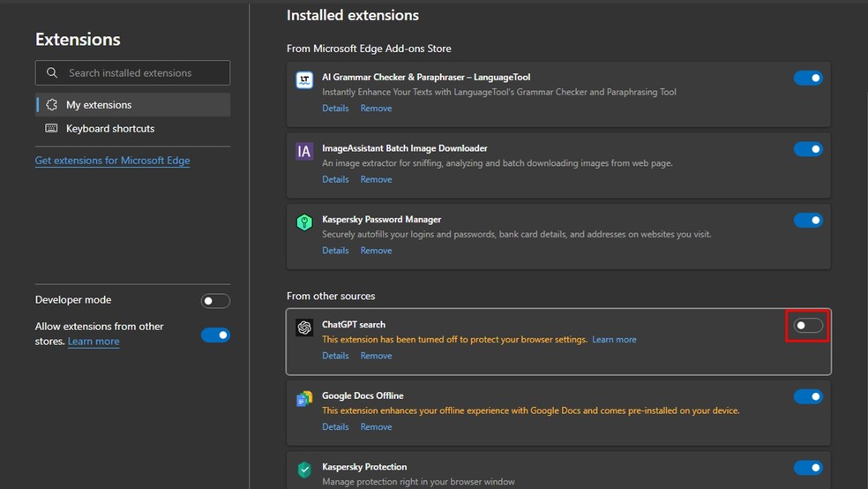868x489 pixels.
Task: Click the Google Docs Offline icon
Action: [x=304, y=398]
